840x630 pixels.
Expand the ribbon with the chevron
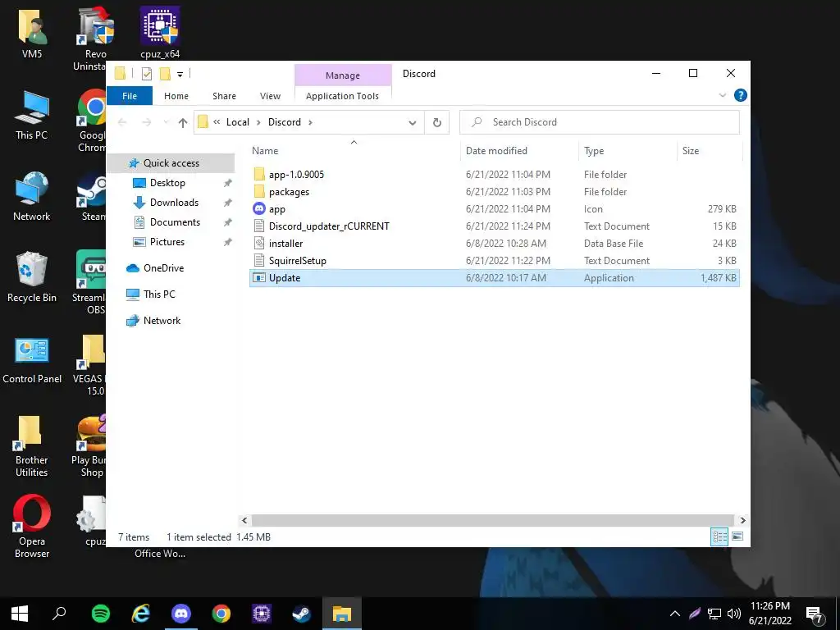[722, 95]
